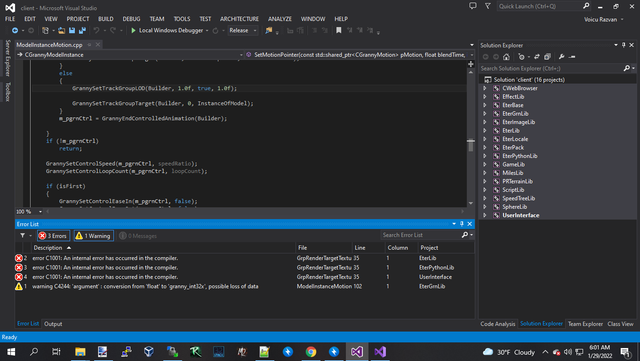This screenshot has height=361, width=640.
Task: Click the New Project toolbar icon
Action: (45, 31)
